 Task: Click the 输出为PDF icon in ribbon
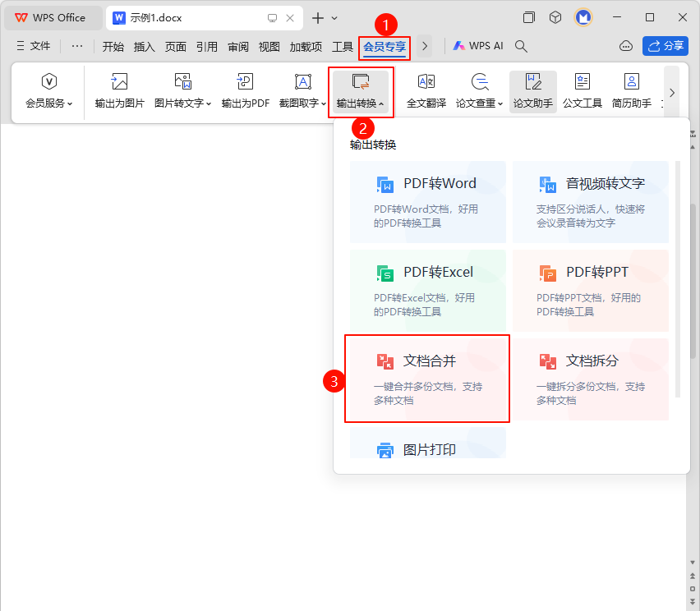pyautogui.click(x=245, y=82)
